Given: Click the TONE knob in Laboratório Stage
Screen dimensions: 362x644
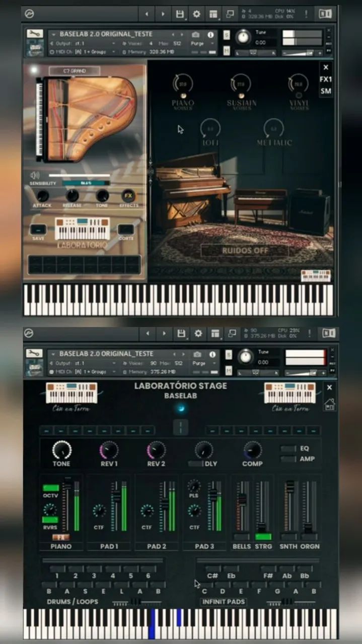Looking at the screenshot, I should (x=61, y=450).
